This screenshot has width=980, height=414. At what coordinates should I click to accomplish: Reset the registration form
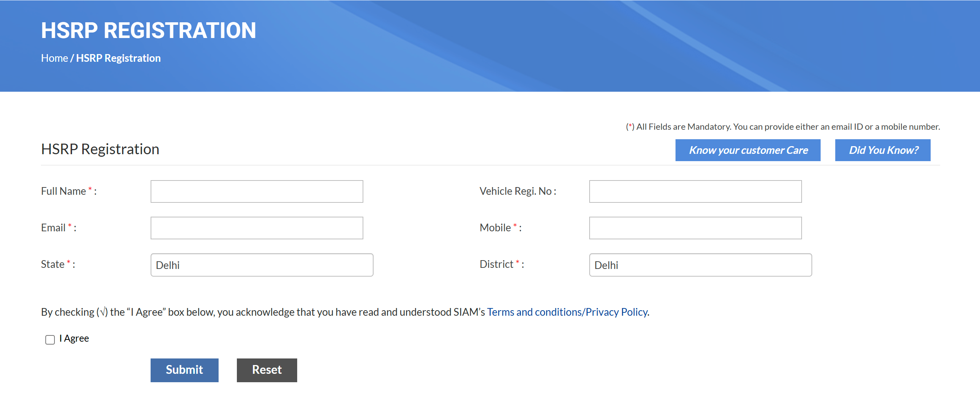(x=266, y=370)
